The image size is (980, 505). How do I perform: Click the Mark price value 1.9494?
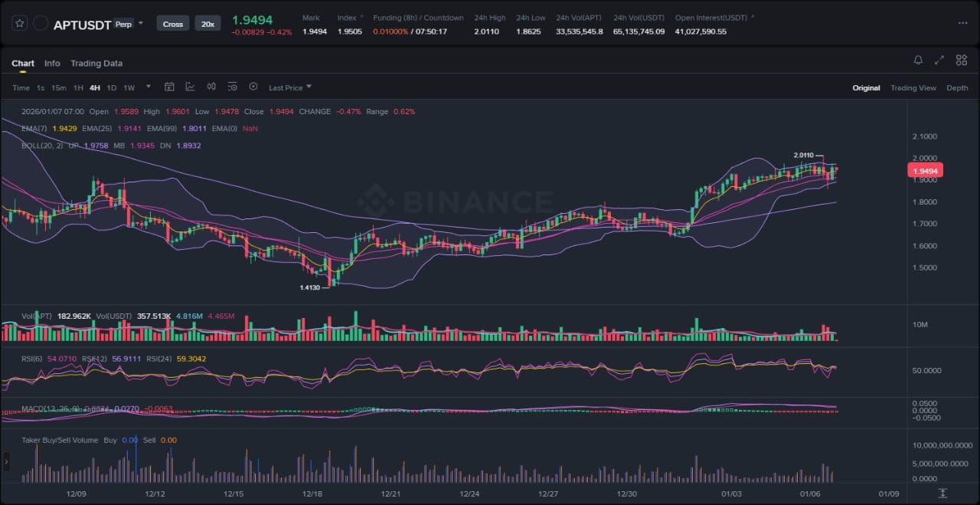(x=315, y=31)
